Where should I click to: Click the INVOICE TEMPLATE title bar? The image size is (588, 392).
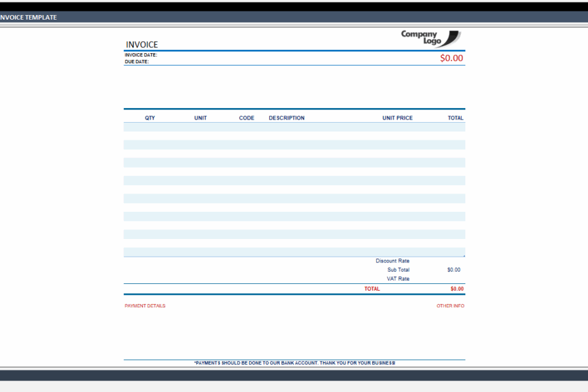click(x=28, y=17)
